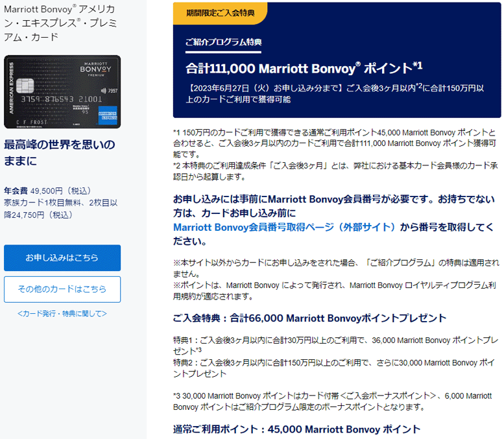The width and height of the screenshot is (504, 439).
Task: Click the 特典1 30万円 36,000 points line
Action: [335, 346]
